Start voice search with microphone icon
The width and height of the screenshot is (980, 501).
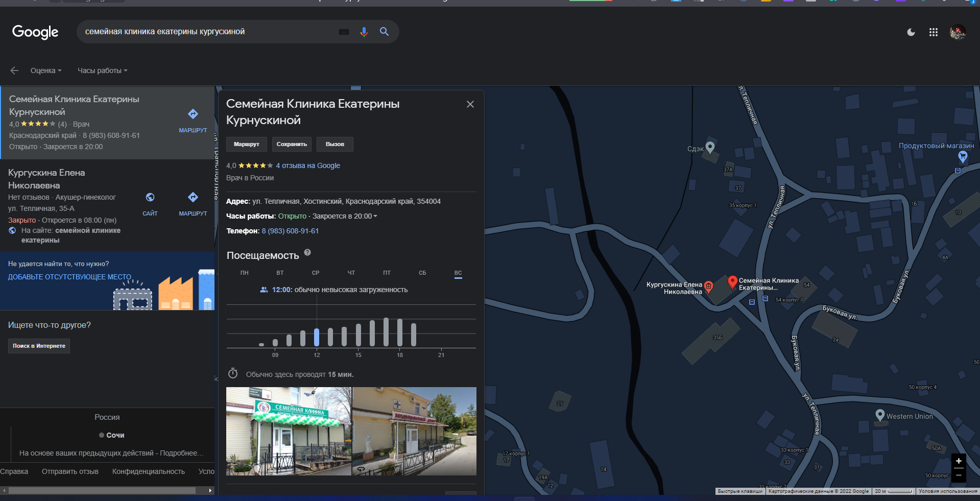pyautogui.click(x=364, y=32)
